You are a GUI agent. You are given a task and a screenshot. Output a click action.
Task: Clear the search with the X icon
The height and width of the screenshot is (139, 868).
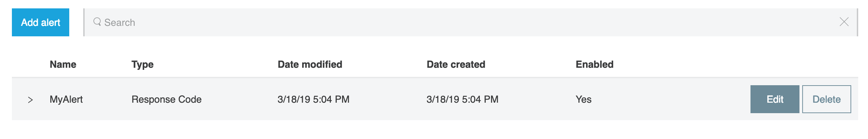844,22
